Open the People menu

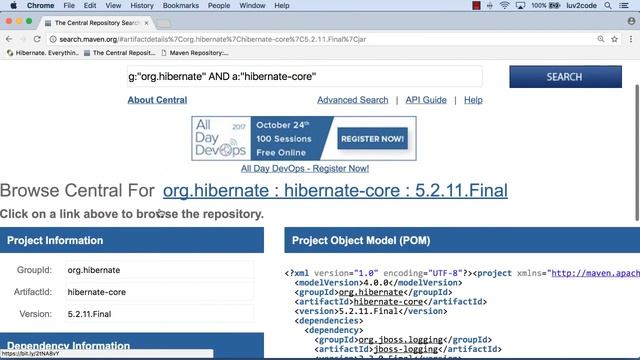click(x=219, y=5)
